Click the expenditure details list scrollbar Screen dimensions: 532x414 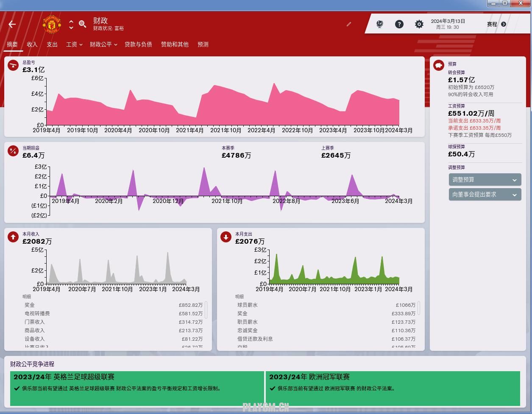point(419,308)
